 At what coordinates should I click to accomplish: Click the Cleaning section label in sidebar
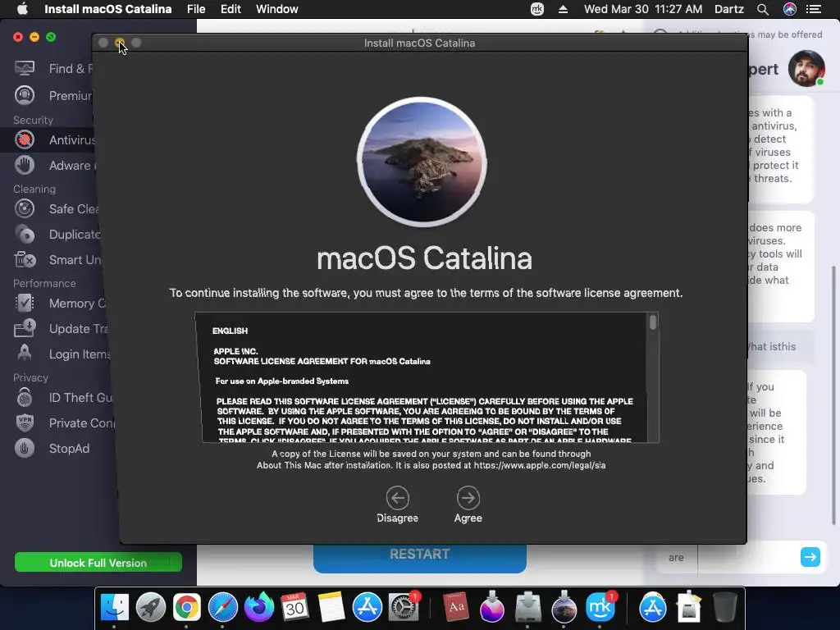point(34,189)
